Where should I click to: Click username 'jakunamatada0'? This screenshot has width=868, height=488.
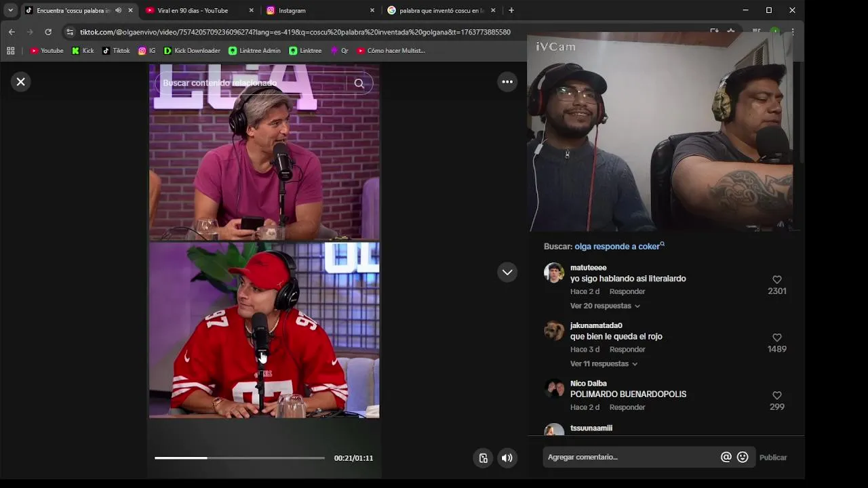596,325
